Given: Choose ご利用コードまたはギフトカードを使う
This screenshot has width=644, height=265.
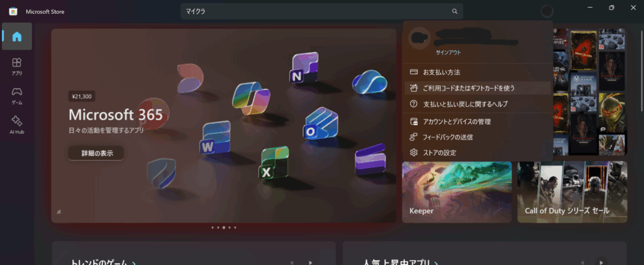Looking at the screenshot, I should [469, 88].
